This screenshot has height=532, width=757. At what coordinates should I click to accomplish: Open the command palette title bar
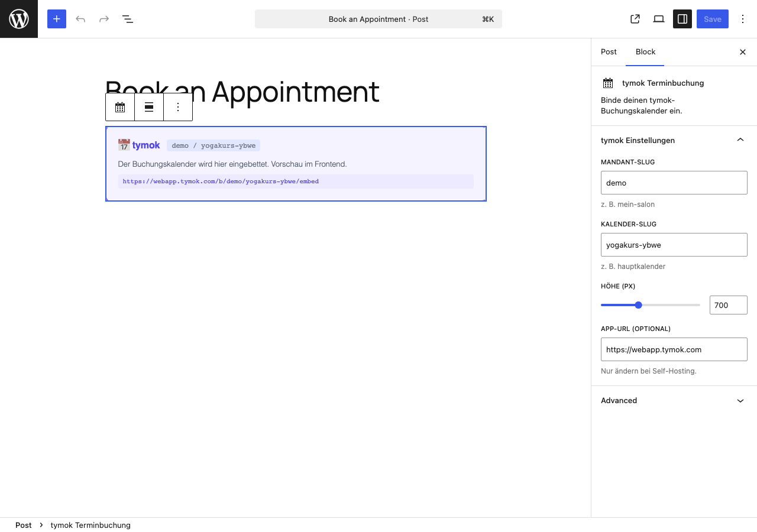tap(378, 19)
